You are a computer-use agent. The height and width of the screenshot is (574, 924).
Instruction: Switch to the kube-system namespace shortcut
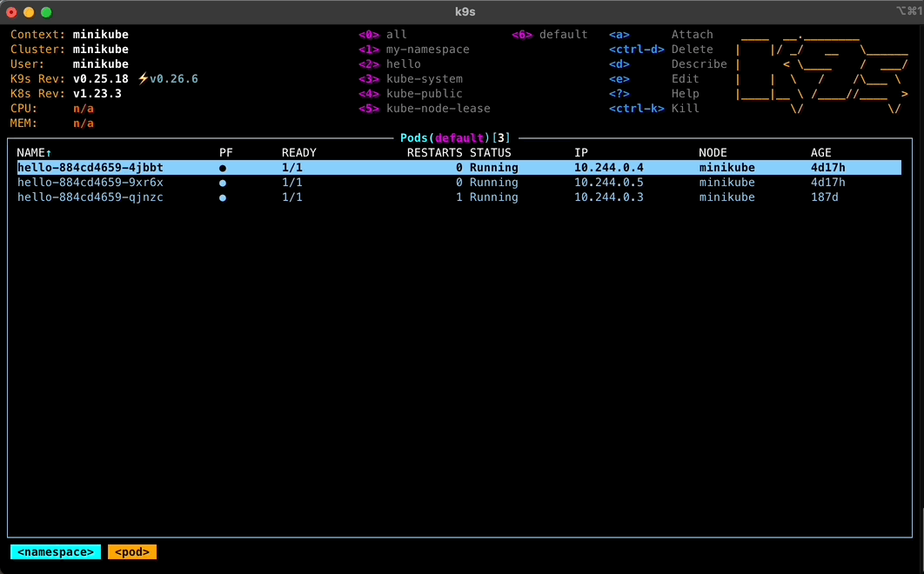tap(411, 79)
